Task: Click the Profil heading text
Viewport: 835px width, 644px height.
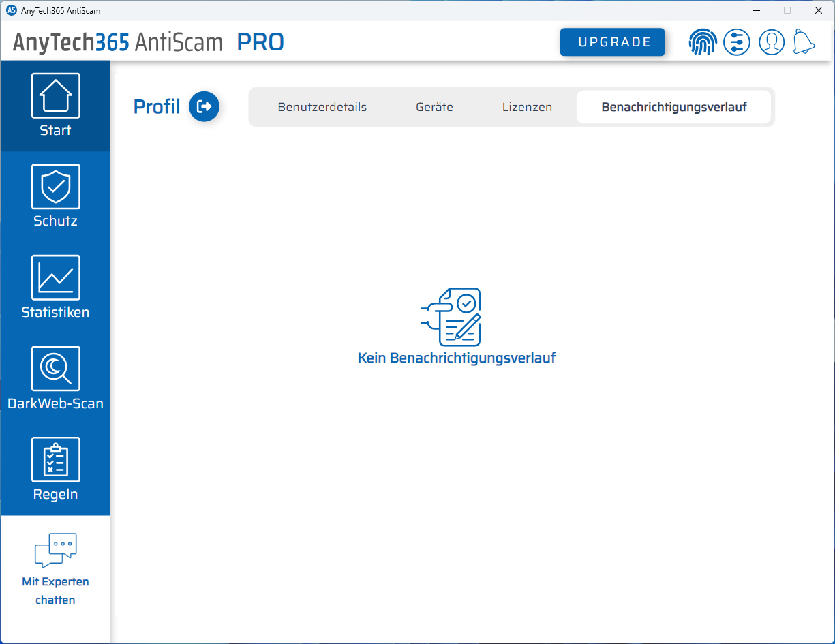Action: point(156,106)
